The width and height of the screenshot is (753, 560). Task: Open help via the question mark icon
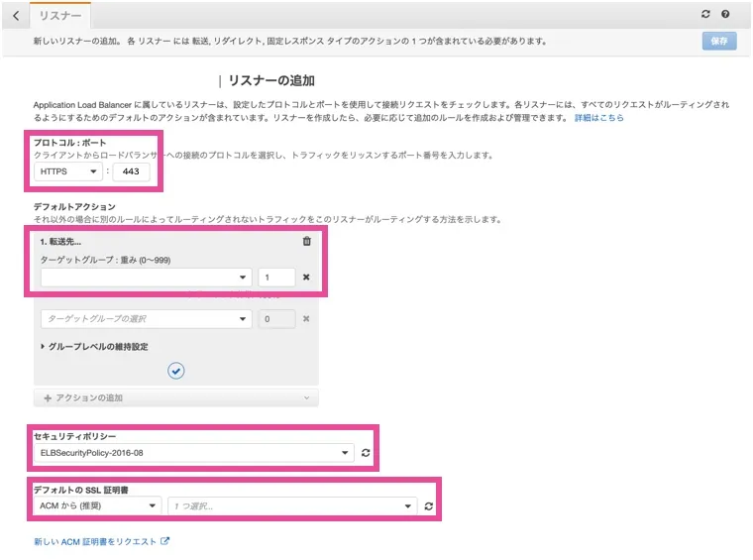725,14
